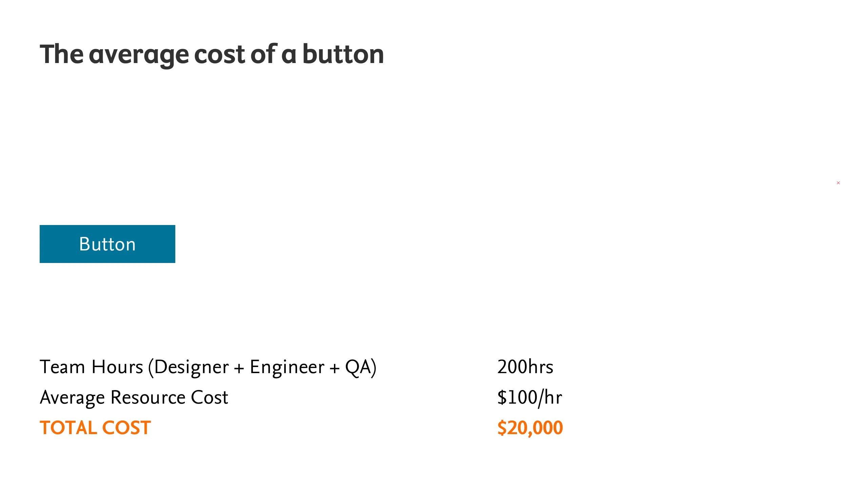
Task: Select the 200hrs value
Action: point(525,367)
